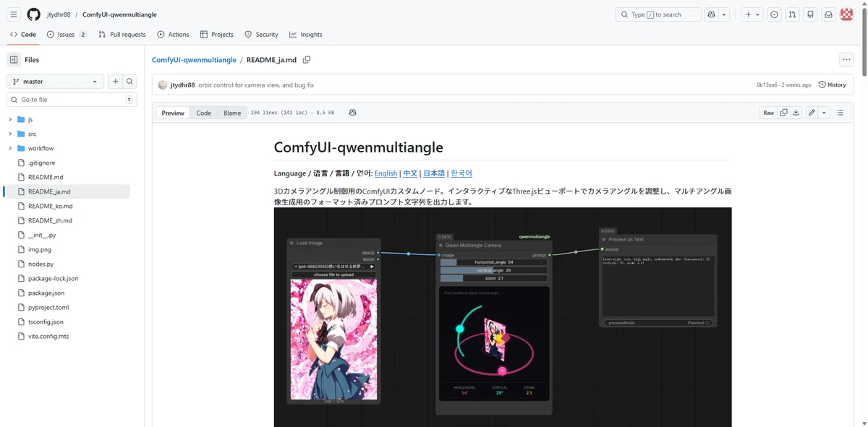Open the notifications inbox icon
868x427 pixels.
[828, 14]
